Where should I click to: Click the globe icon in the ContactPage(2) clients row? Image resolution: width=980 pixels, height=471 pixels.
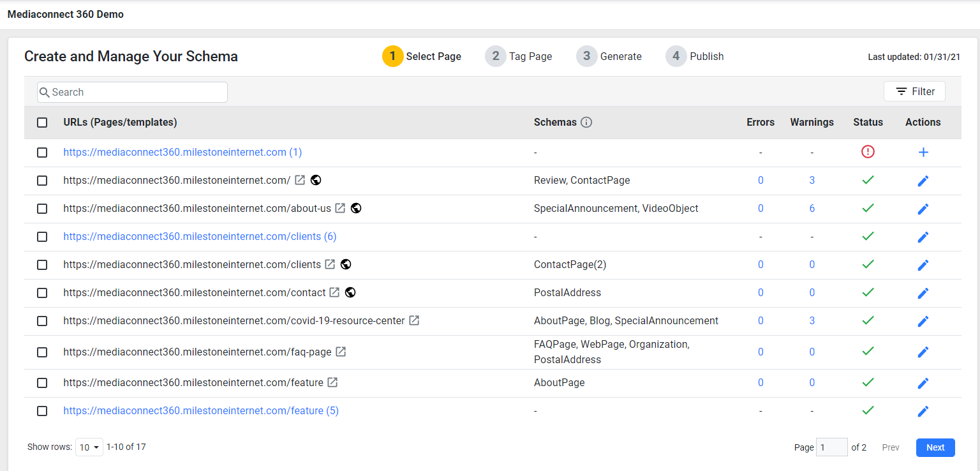(346, 264)
